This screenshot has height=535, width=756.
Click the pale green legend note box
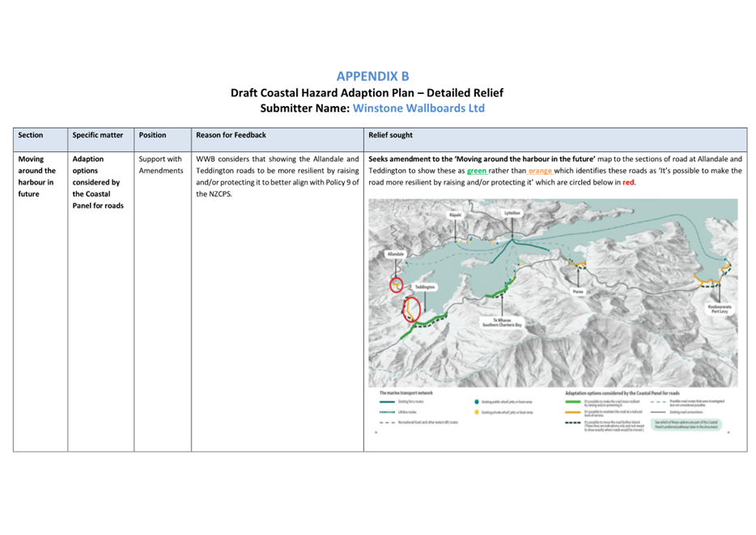(686, 425)
